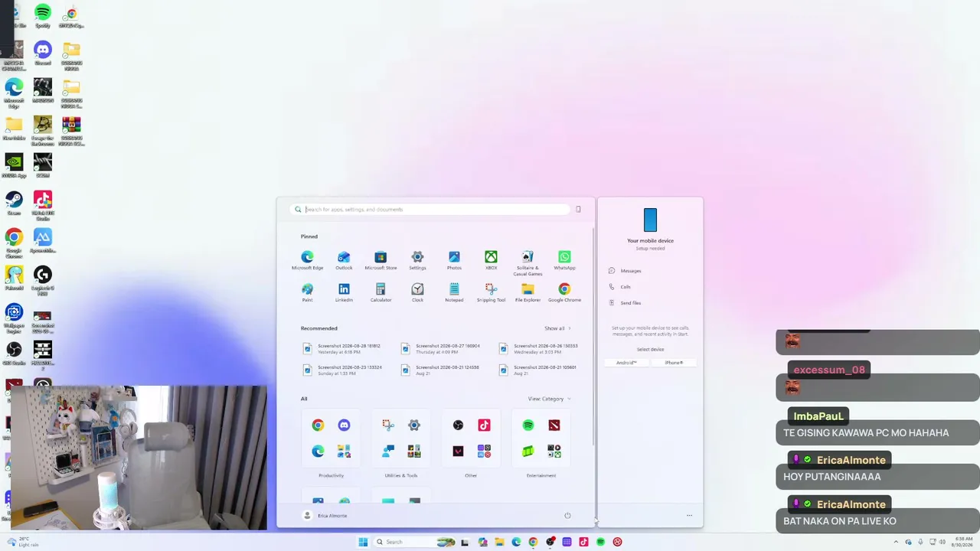Open Screenshot 2026-08-23 133324 file

[342, 370]
